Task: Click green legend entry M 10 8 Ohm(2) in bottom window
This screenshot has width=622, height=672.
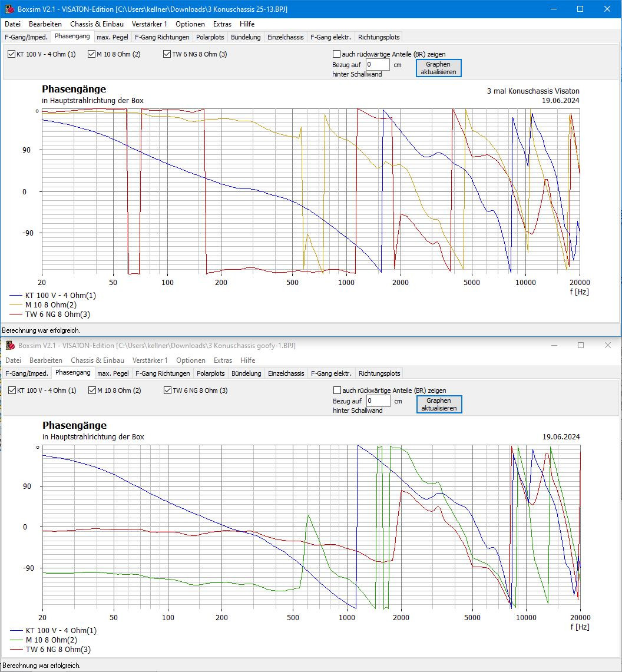Action: (x=44, y=640)
